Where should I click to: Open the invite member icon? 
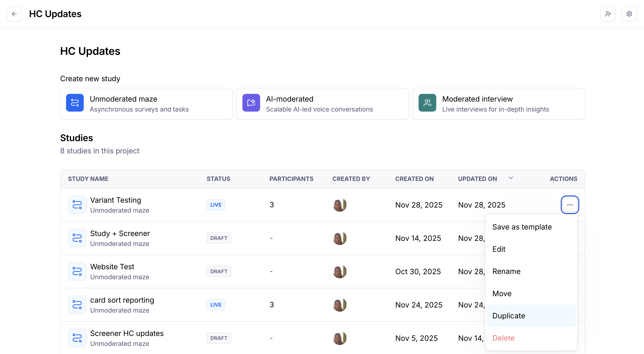608,14
